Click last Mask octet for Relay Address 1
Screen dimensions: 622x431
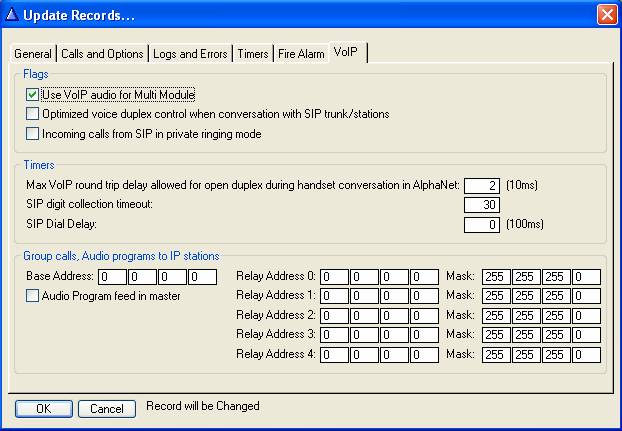coord(586,296)
